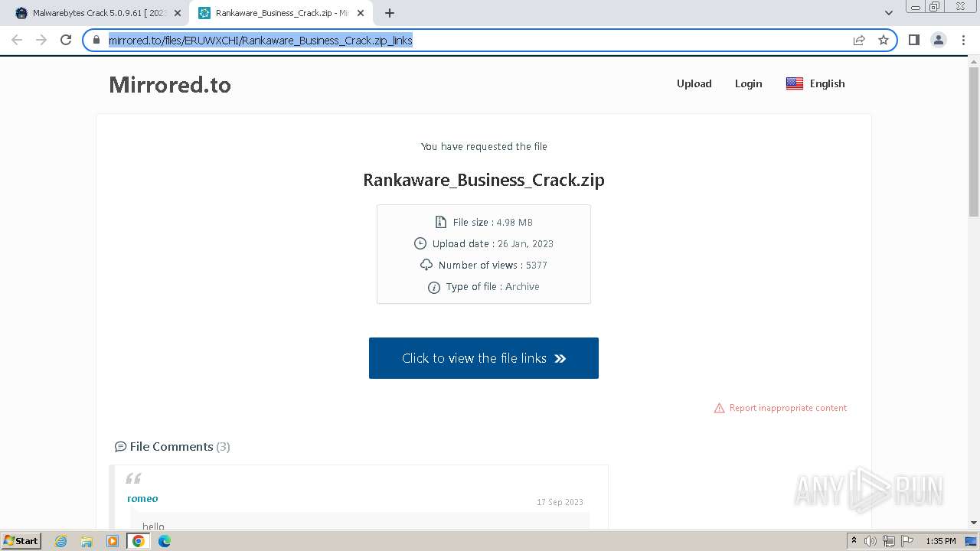980x551 pixels.
Task: Open Windows Media Player from taskbar
Action: 113,541
